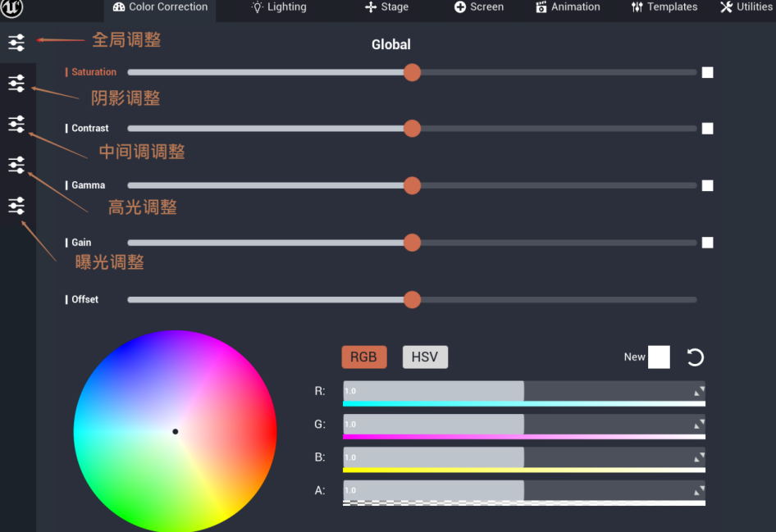This screenshot has width=776, height=532.
Task: Click the Contrast slider handle
Action: 412,129
